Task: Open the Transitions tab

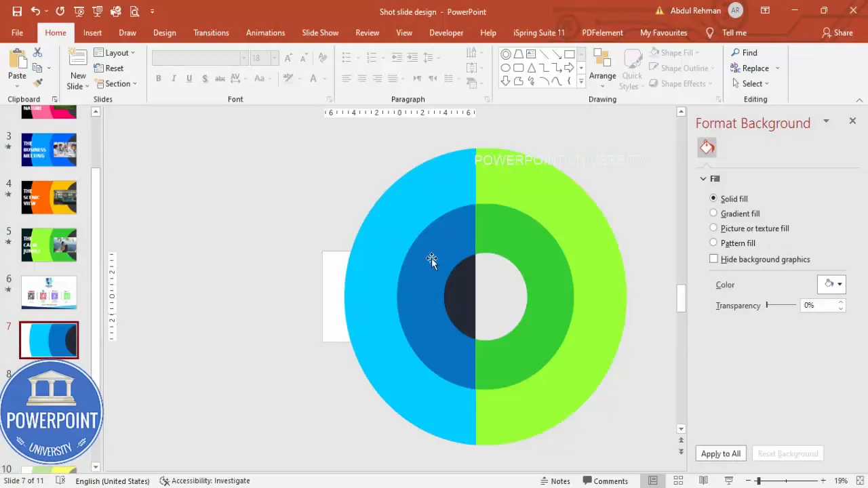Action: tap(211, 33)
